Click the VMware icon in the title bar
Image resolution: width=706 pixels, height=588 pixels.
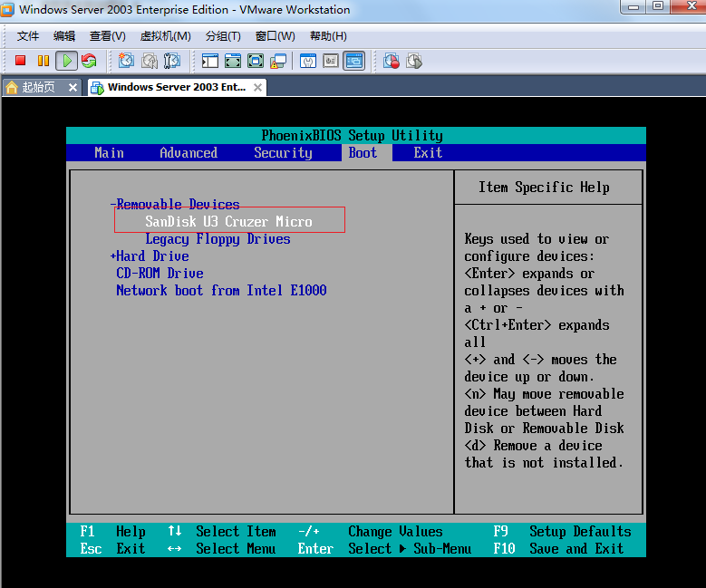(6, 10)
